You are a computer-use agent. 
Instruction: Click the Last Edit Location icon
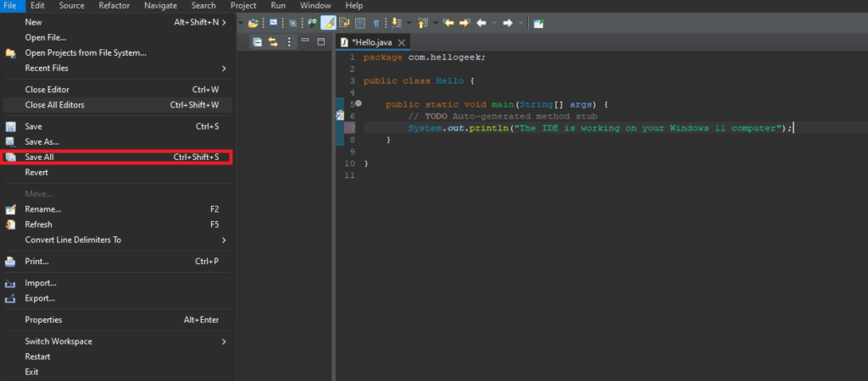448,23
